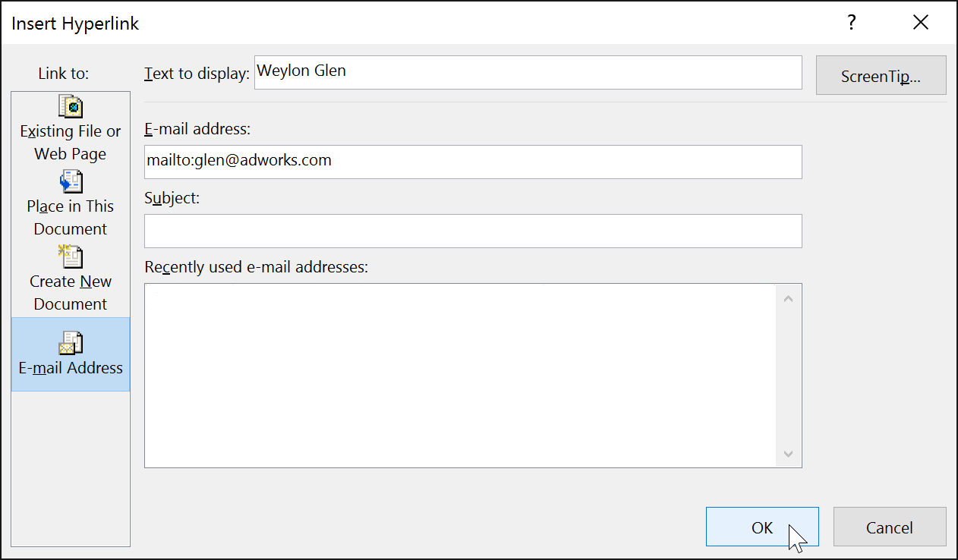Click the scroll-up arrow on the address list
Viewport: 958px width, 560px height.
[788, 297]
